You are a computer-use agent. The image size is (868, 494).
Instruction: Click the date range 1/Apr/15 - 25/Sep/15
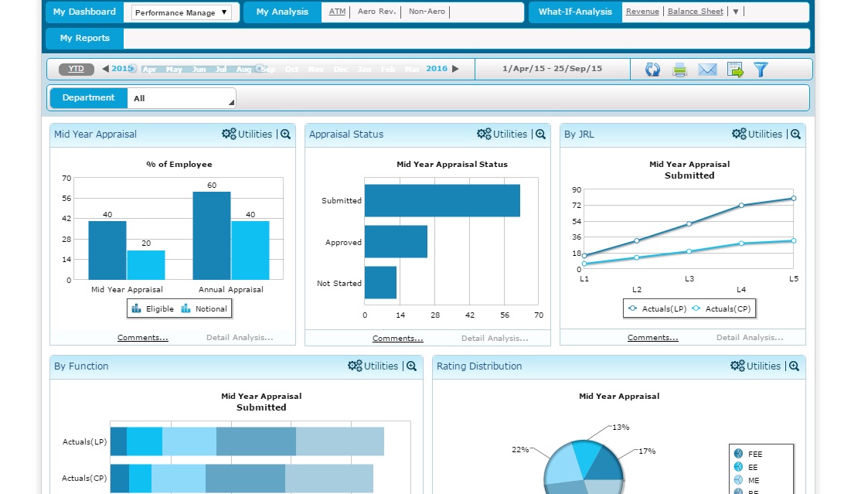click(x=552, y=69)
